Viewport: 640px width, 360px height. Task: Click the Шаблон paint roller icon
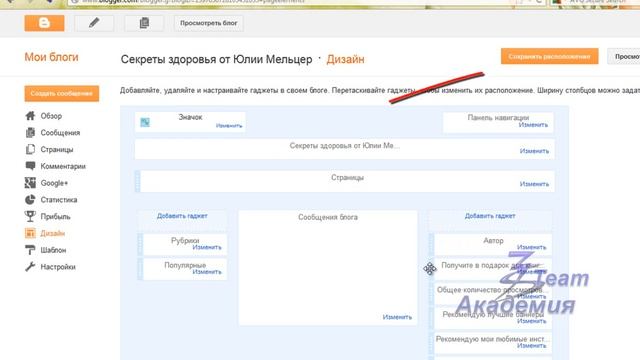pos(30,250)
